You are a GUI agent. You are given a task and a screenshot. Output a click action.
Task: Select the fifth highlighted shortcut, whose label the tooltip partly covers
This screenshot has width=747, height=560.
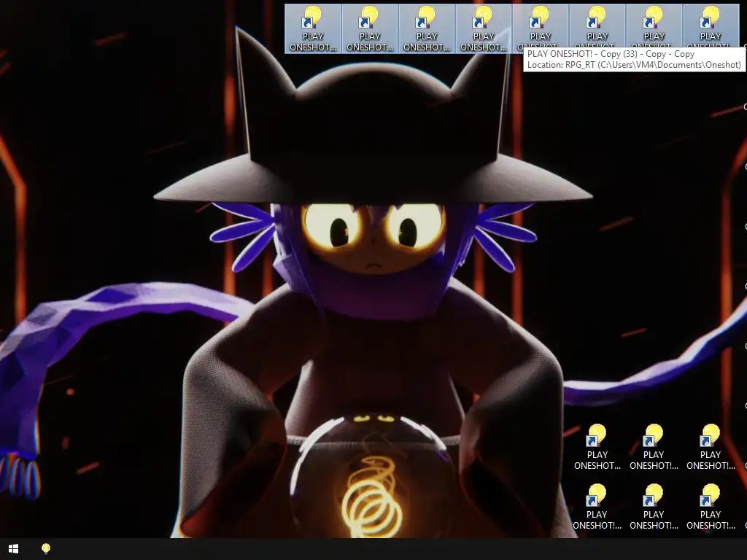[541, 27]
